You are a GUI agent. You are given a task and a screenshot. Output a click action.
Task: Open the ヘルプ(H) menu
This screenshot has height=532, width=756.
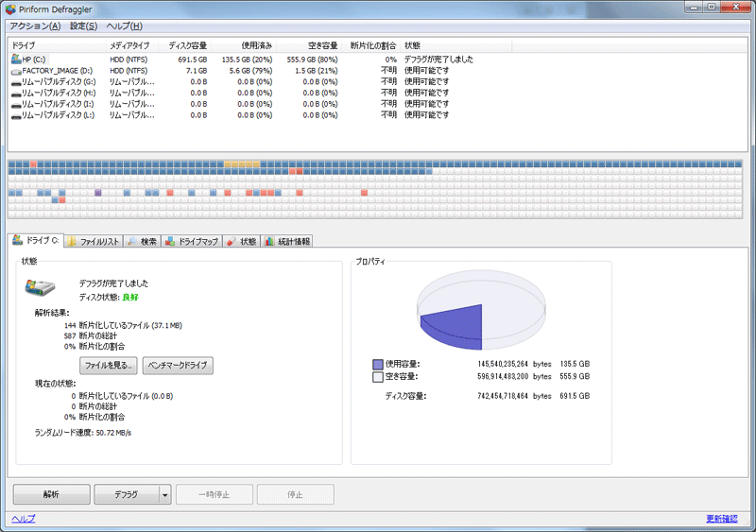(x=124, y=26)
